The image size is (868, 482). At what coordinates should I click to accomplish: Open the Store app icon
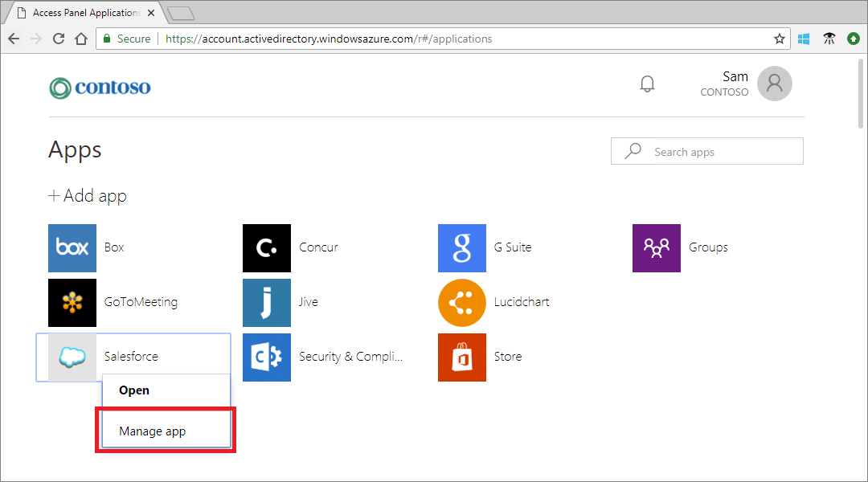tap(462, 357)
